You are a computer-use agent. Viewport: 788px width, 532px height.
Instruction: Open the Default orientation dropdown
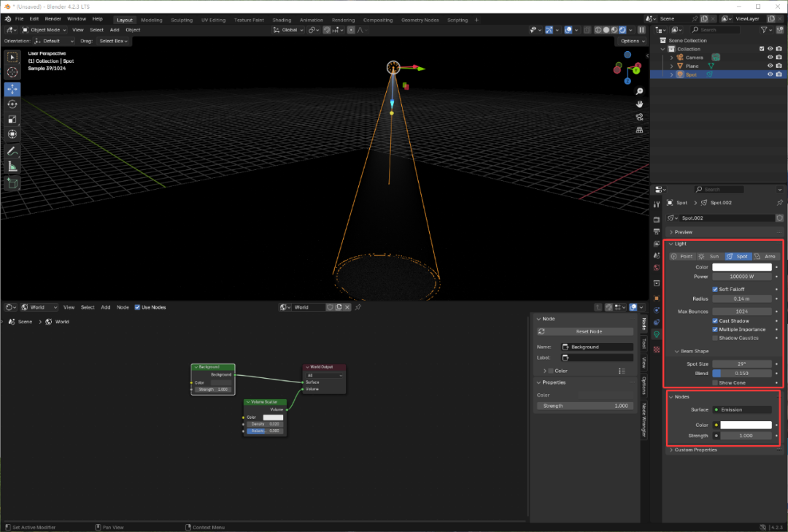54,42
